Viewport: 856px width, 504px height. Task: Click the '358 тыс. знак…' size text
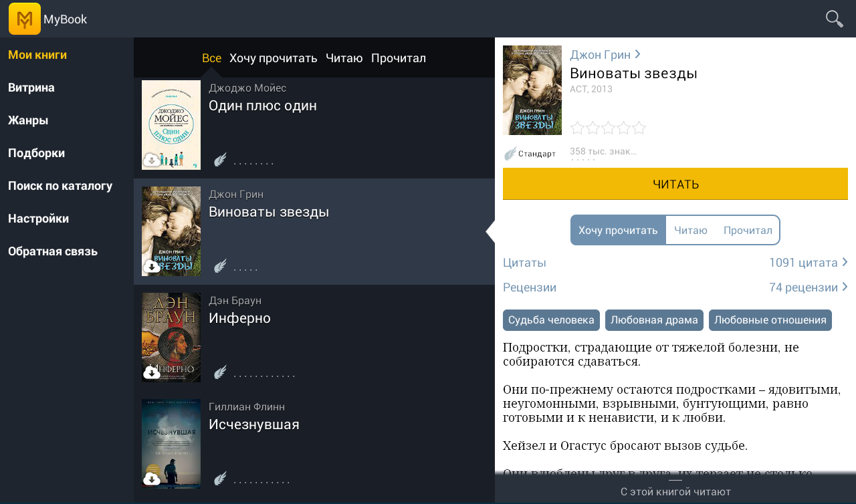[x=603, y=151]
